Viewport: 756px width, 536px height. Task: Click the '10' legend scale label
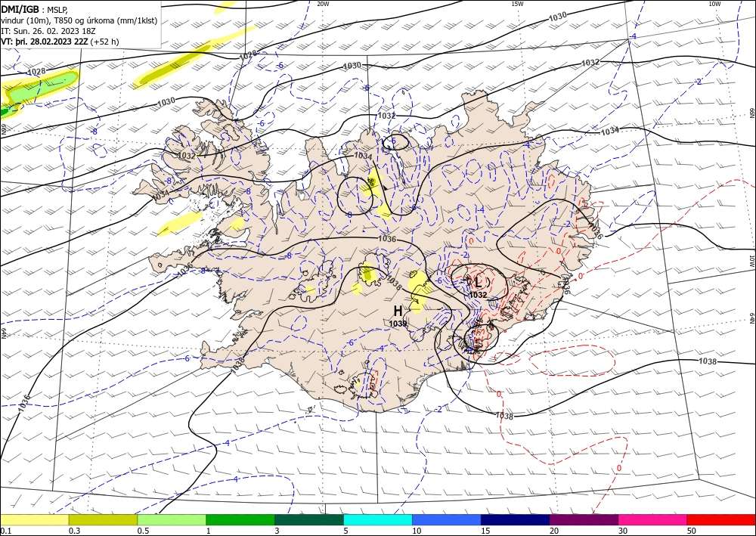coord(417,531)
